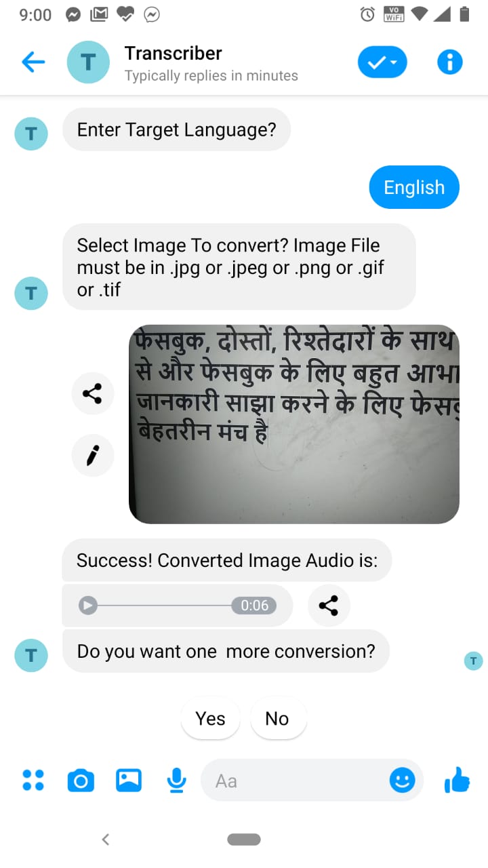Tap the back arrow in header
The image size is (488, 868).
click(x=33, y=62)
